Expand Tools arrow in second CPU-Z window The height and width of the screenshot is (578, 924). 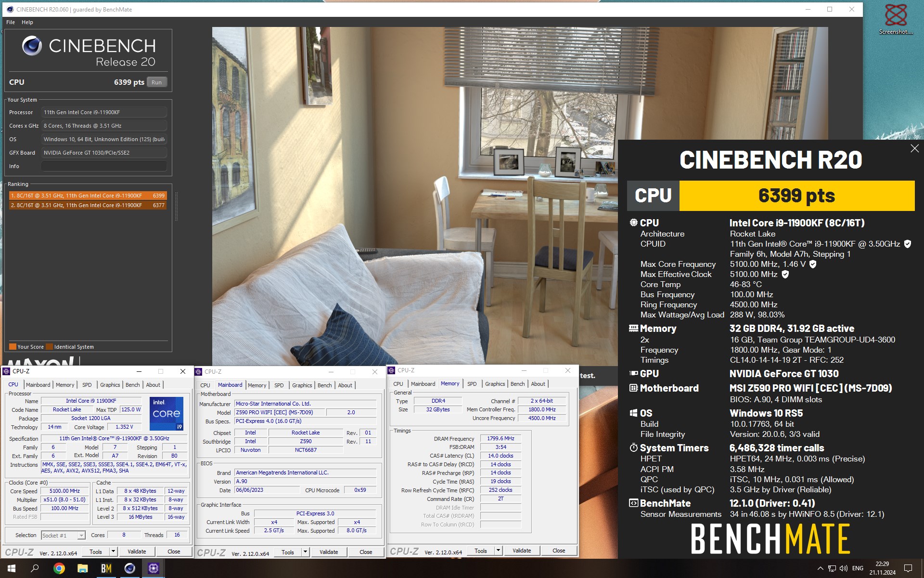pyautogui.click(x=305, y=552)
